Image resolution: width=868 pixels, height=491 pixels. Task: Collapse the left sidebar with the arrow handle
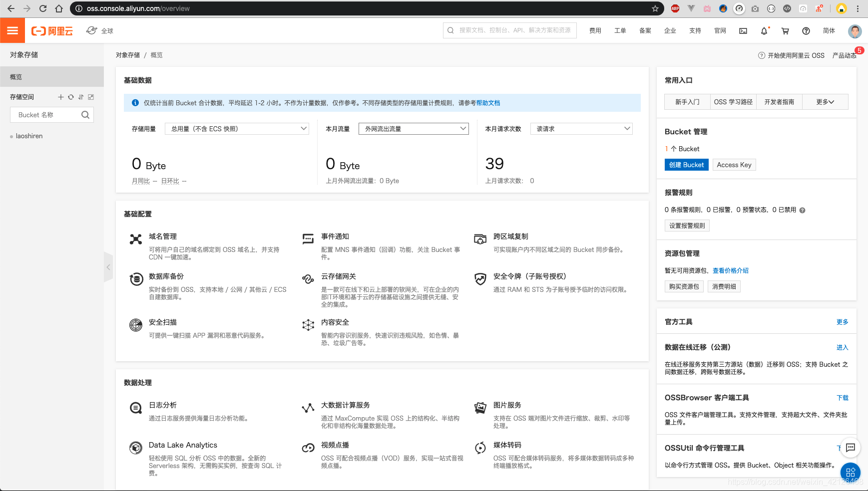pyautogui.click(x=108, y=267)
